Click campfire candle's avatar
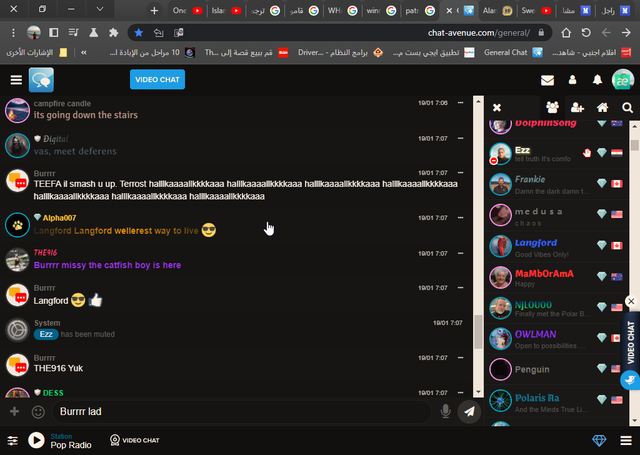 pos(17,110)
